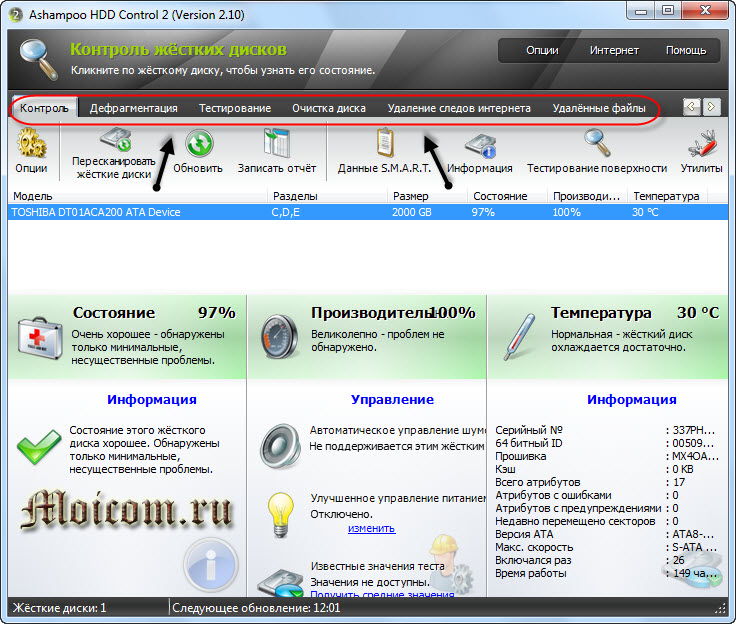Image resolution: width=736 pixels, height=624 pixels.
Task: Click the C,D,E partitions cell
Action: (285, 212)
